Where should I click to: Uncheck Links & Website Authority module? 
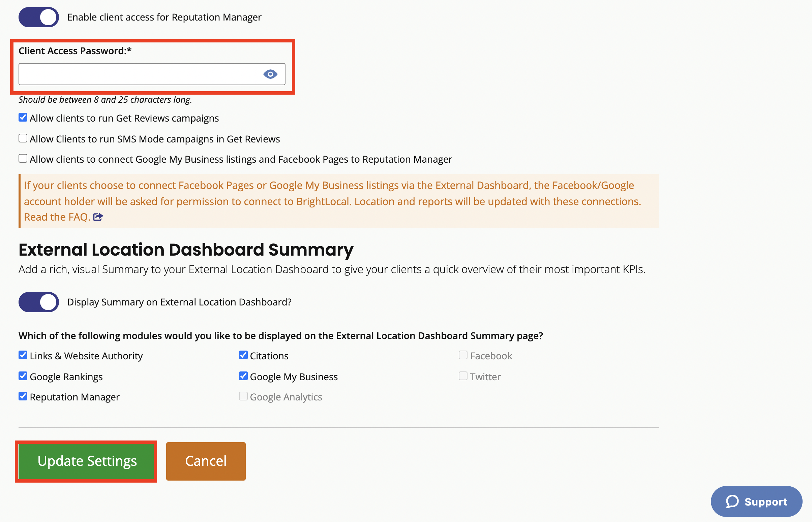point(23,355)
